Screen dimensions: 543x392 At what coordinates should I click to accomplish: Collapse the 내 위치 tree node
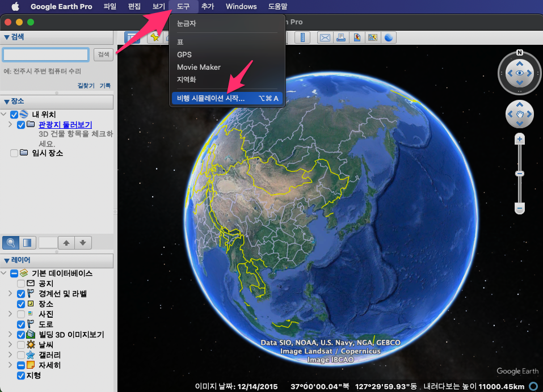pyautogui.click(x=4, y=114)
